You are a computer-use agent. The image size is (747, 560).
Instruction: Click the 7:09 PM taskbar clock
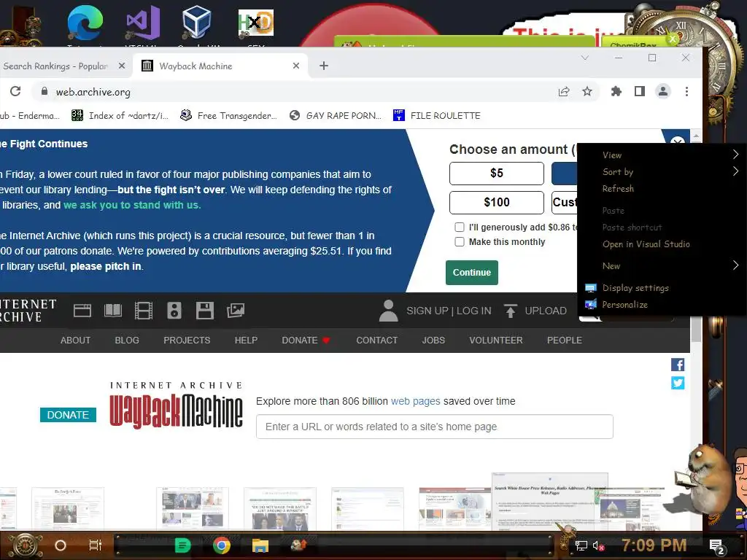click(654, 545)
